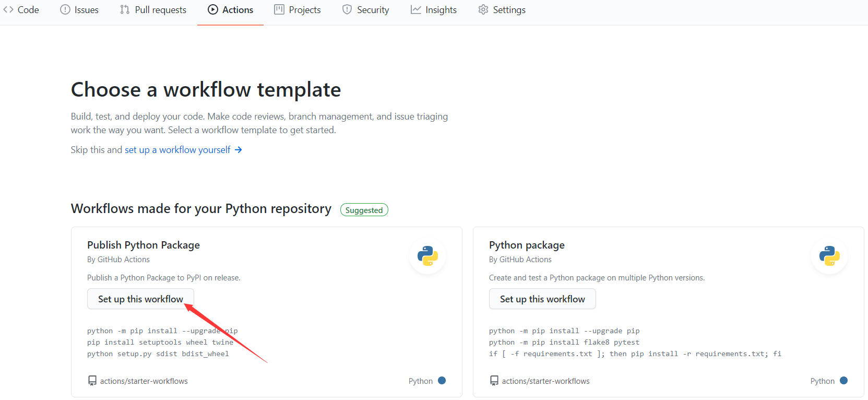Click 'python setup.py sdist bdist_wheel' code line

coord(158,354)
